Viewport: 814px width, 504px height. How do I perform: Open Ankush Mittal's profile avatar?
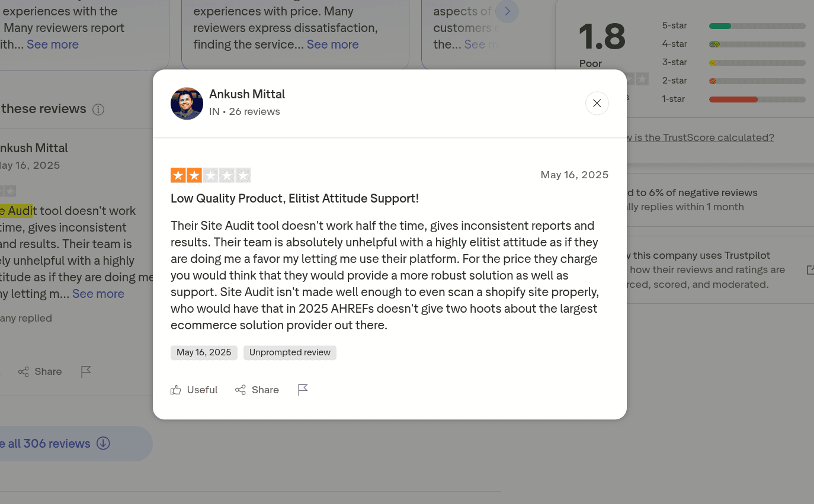(x=187, y=103)
